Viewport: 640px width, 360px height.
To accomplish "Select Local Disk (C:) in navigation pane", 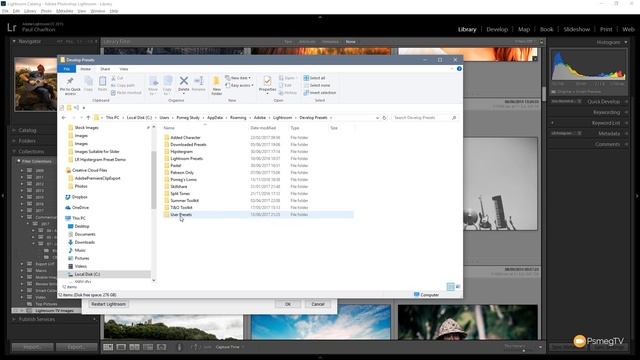I will (87, 274).
